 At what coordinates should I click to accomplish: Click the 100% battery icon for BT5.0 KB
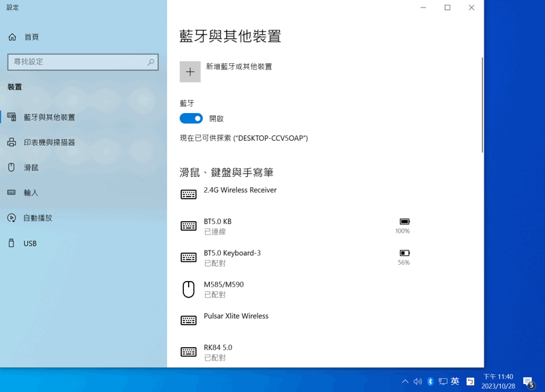[405, 221]
